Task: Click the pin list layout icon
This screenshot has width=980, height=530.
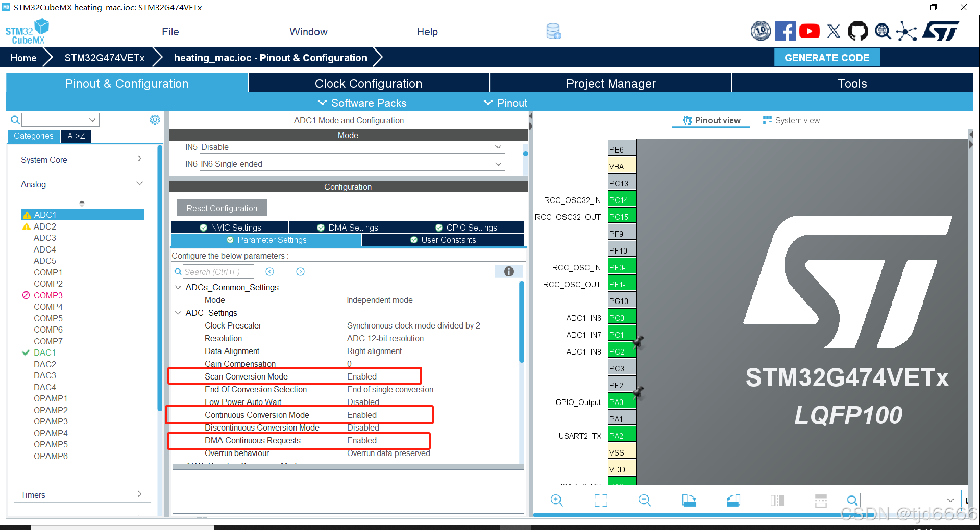Action: (821, 500)
